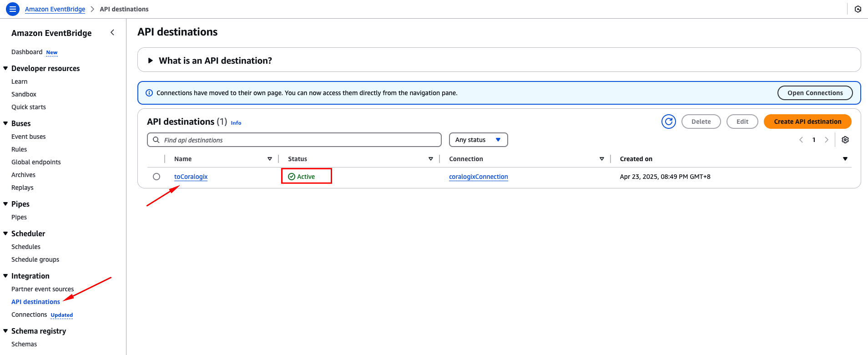This screenshot has width=868, height=355.
Task: Sort by the Connection column arrow
Action: (x=602, y=159)
